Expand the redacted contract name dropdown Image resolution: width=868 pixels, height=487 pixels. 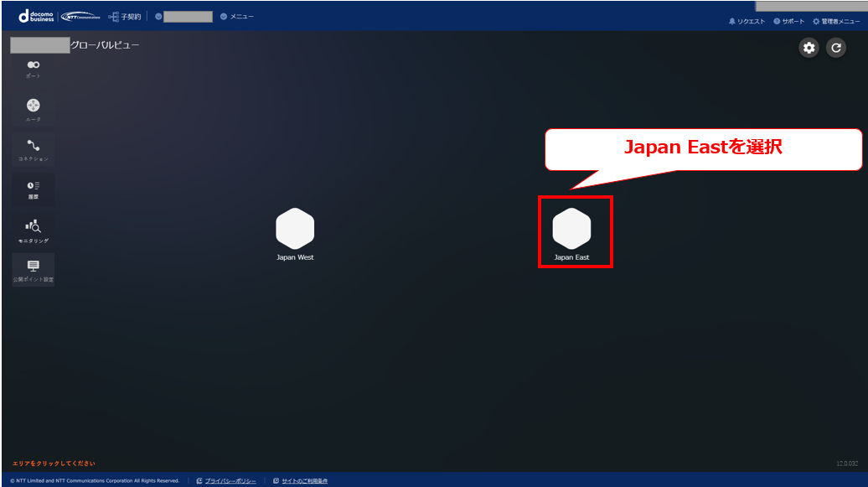(x=183, y=17)
